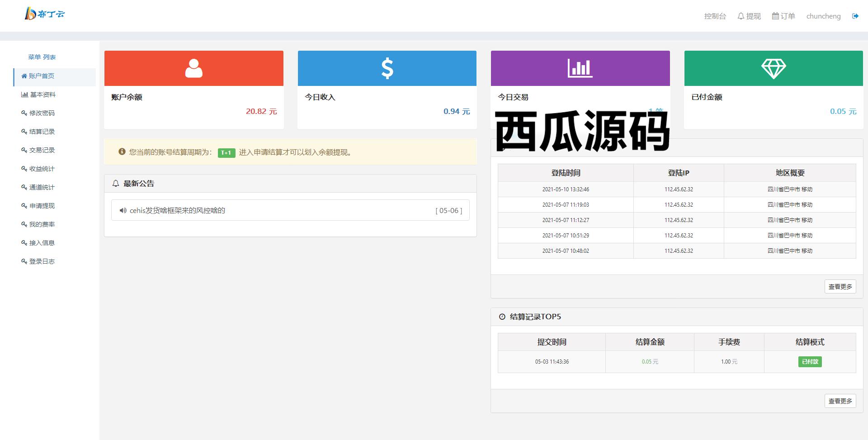Viewport: 868px width, 440px height.
Task: Open 订单 in the top bar
Action: point(783,16)
